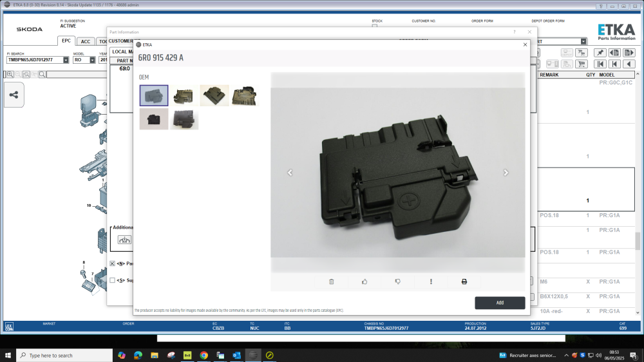
Task: Toggle the <N> checkbox in Part Information
Action: pos(112,263)
